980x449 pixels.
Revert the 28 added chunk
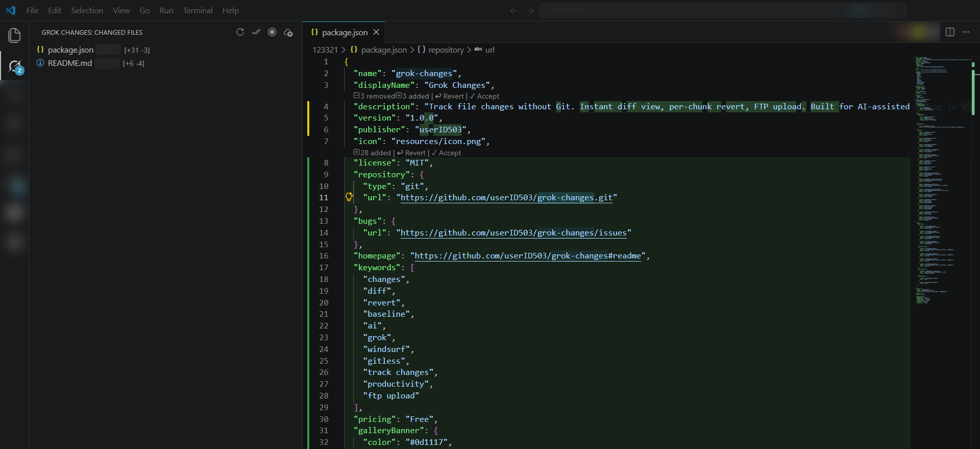coord(411,153)
